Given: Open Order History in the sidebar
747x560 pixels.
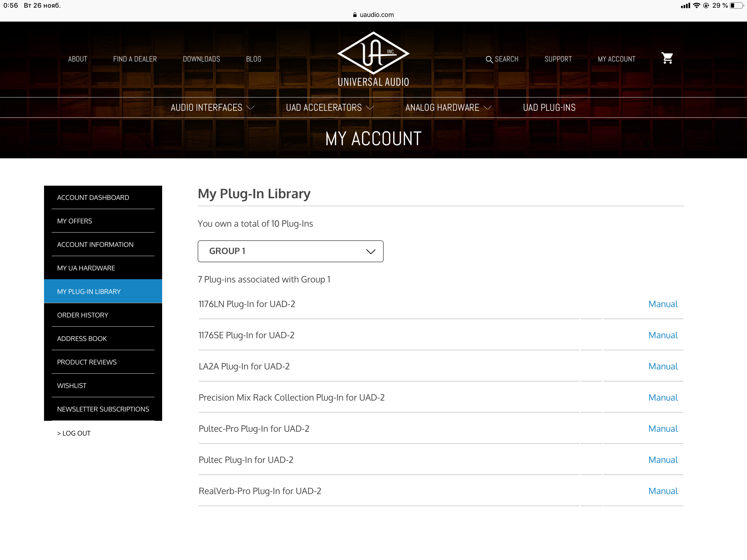Looking at the screenshot, I should pyautogui.click(x=83, y=315).
